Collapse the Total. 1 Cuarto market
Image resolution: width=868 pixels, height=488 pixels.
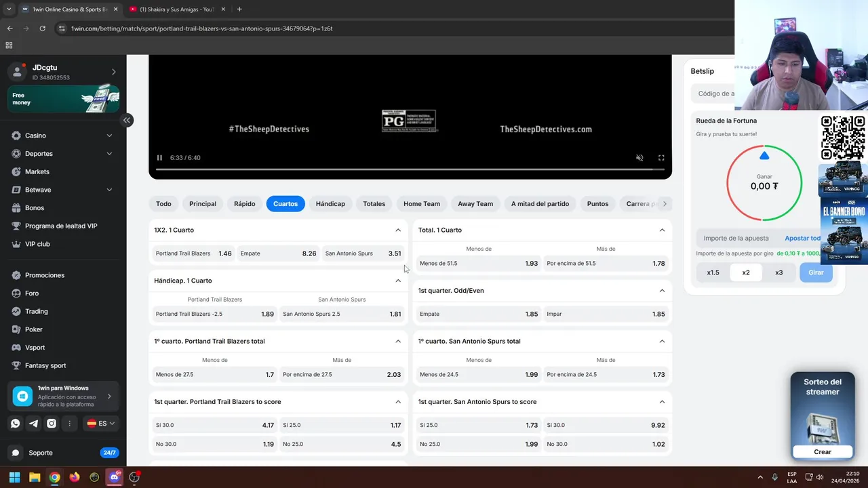662,230
